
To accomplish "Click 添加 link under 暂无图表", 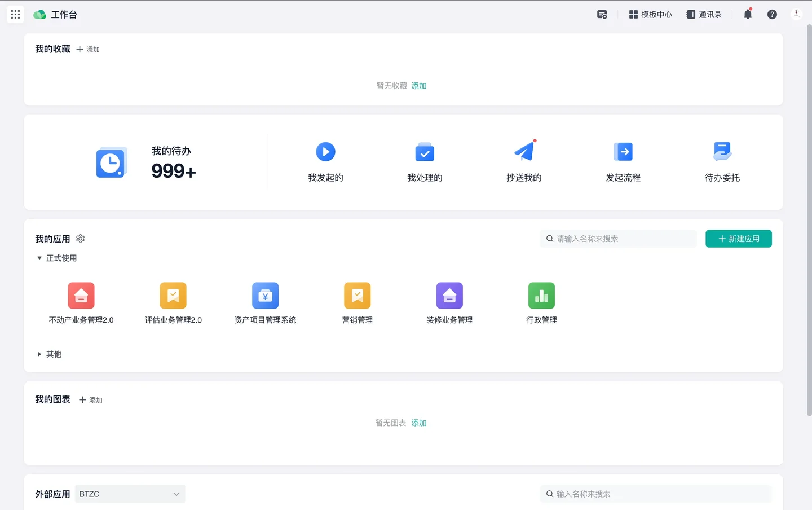I will (418, 423).
